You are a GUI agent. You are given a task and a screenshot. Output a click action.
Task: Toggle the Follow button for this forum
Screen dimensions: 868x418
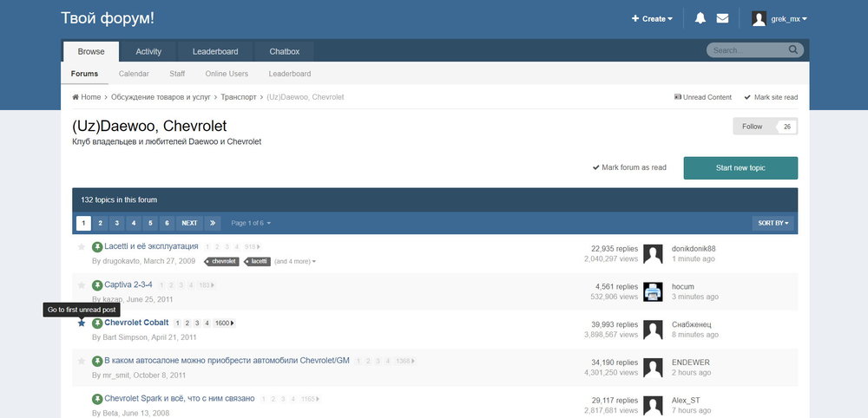click(765, 127)
